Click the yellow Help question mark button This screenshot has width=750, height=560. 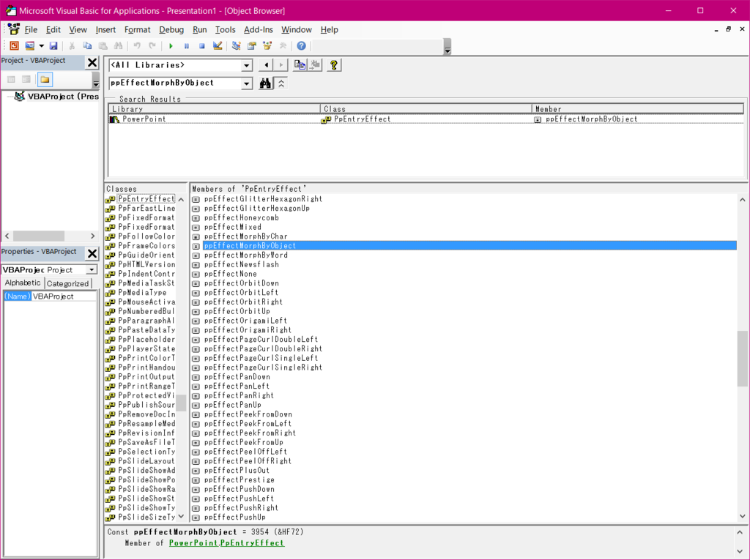(x=334, y=65)
